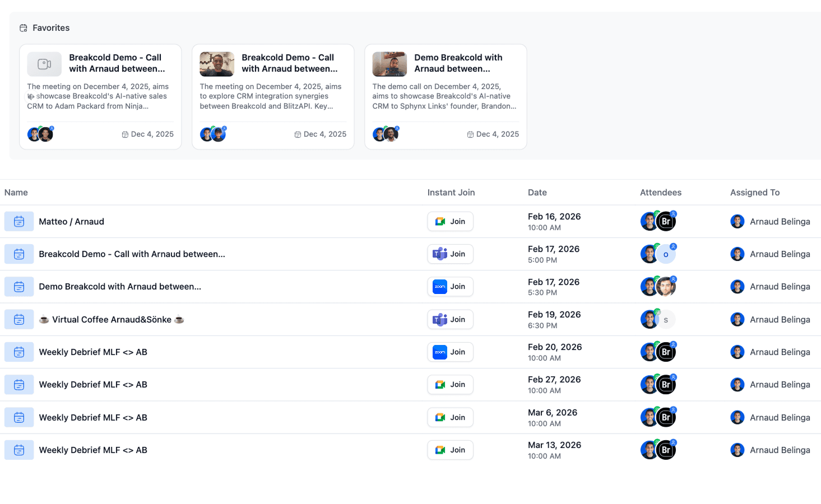This screenshot has width=821, height=504.
Task: Click the calendar icon beside Virtual Coffee meeting
Action: 18,319
